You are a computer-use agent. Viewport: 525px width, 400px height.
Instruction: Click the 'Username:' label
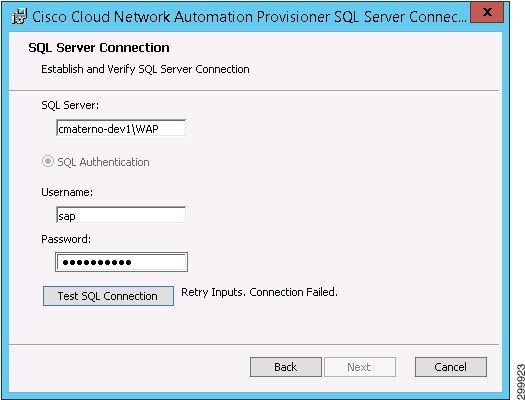67,192
